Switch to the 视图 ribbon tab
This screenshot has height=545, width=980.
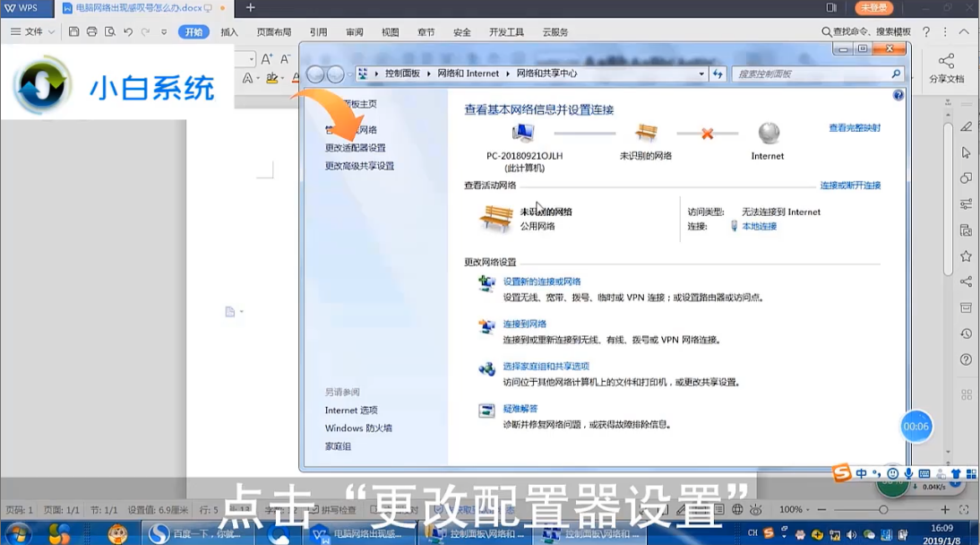(x=390, y=32)
